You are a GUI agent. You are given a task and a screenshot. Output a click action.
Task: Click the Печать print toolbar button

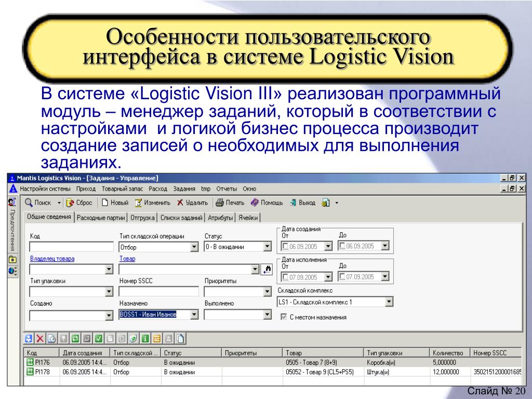pos(230,203)
